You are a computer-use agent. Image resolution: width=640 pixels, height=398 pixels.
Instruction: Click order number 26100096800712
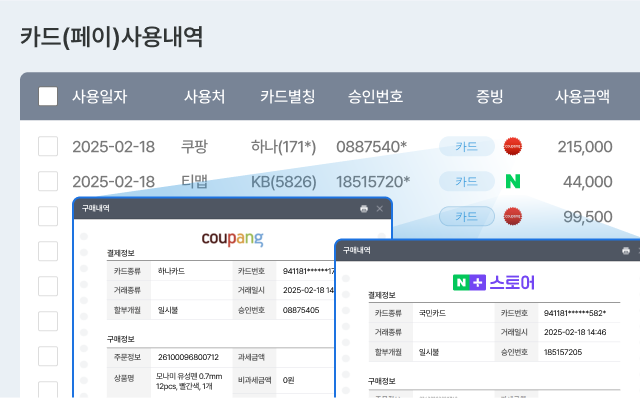(x=188, y=357)
